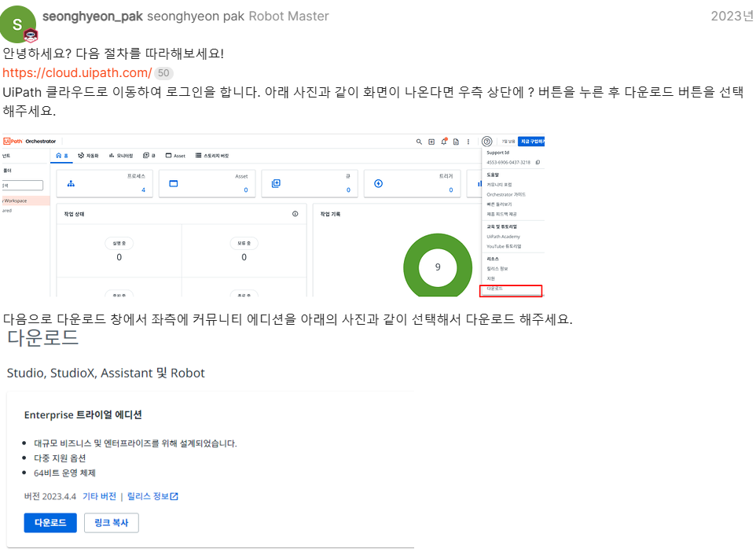Follow the https://cloud.uipath.com/ link
The image size is (756, 552).
(77, 73)
